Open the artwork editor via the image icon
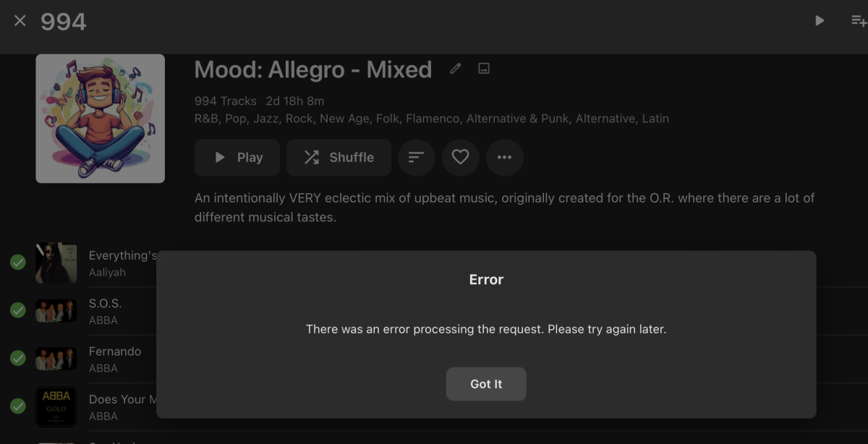 (x=483, y=68)
